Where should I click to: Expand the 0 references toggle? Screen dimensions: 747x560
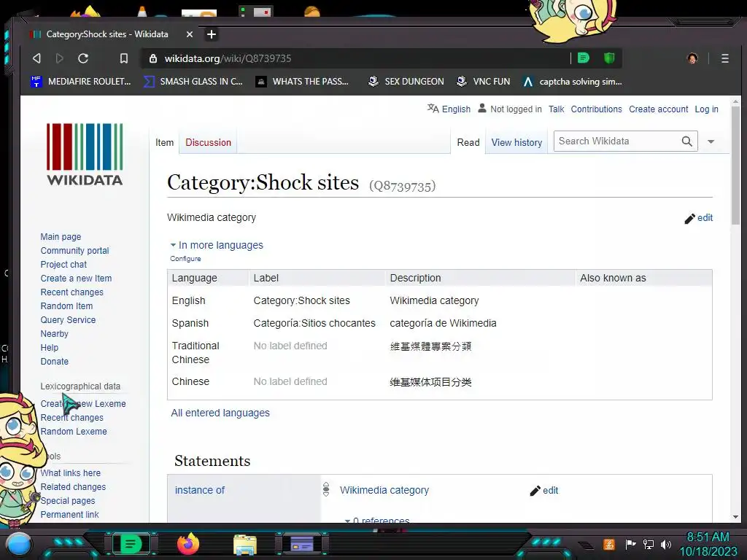[377, 521]
